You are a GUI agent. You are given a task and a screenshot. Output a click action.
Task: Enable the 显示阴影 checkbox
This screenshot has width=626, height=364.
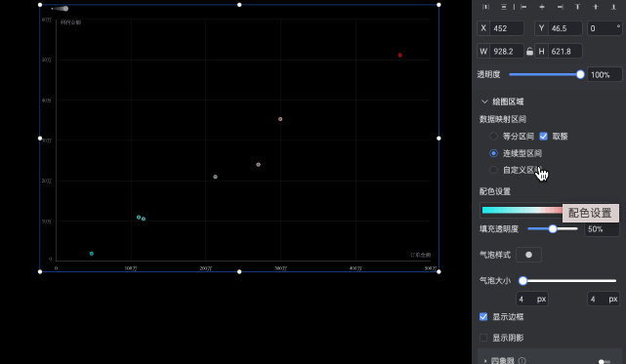[x=483, y=338]
